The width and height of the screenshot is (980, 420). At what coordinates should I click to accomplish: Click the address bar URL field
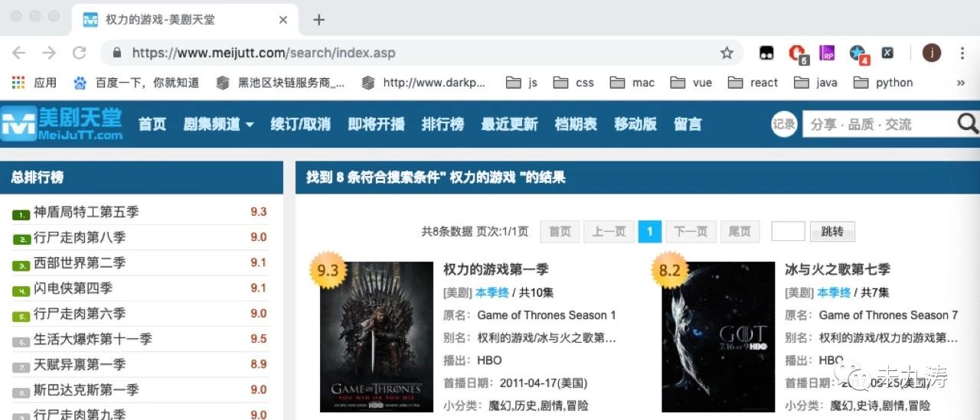click(x=421, y=53)
